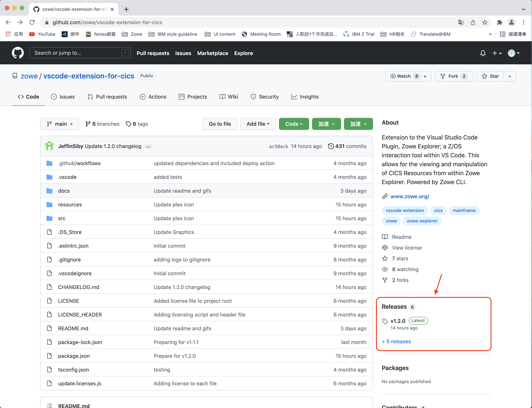The width and height of the screenshot is (532, 408).
Task: Click the GitHub logo home icon
Action: point(17,53)
